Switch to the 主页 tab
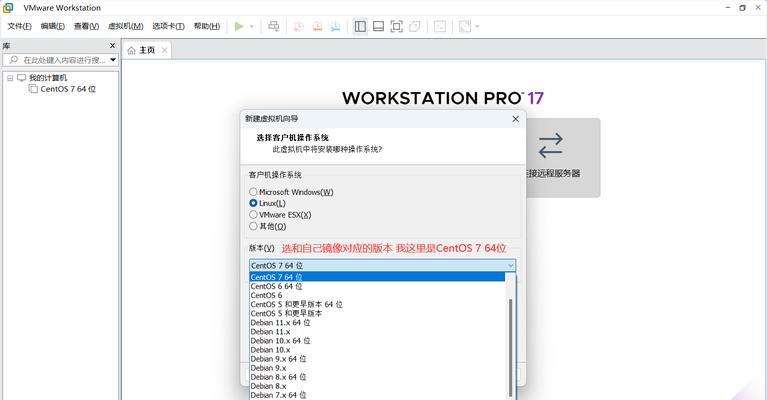 147,50
